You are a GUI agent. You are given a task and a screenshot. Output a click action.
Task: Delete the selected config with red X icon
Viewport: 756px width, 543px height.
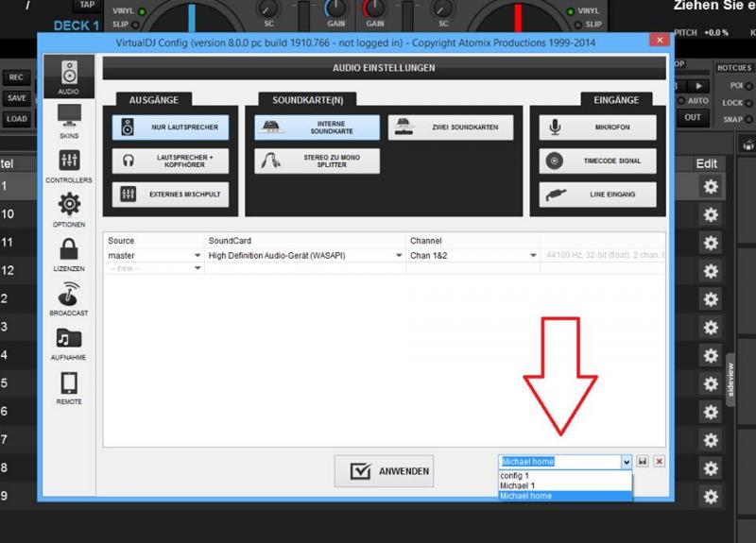[x=659, y=462]
